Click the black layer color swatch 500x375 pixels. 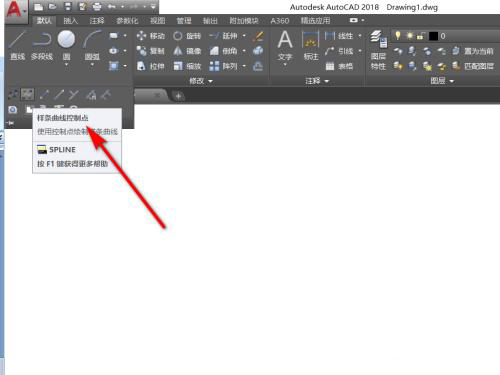(x=433, y=36)
